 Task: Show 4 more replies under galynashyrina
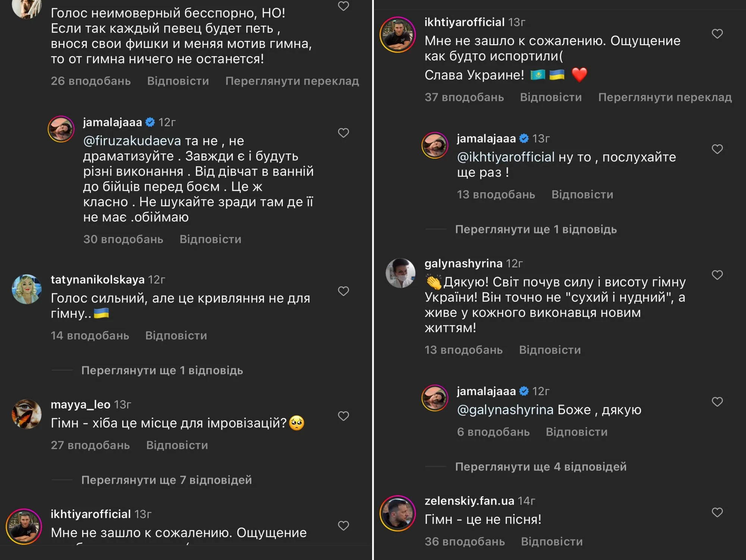(540, 466)
